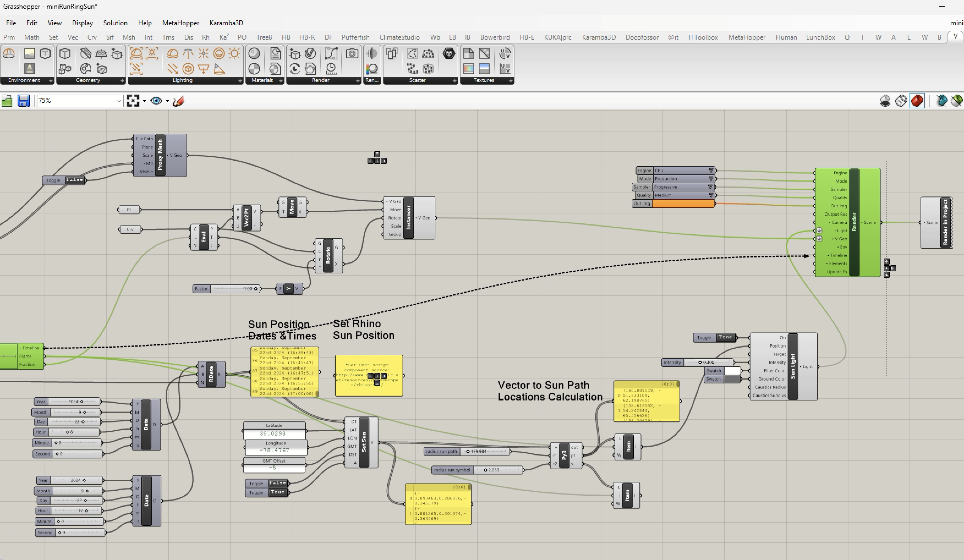Save document with the blue floppy icon
Image resolution: width=964 pixels, height=560 pixels.
click(x=24, y=101)
